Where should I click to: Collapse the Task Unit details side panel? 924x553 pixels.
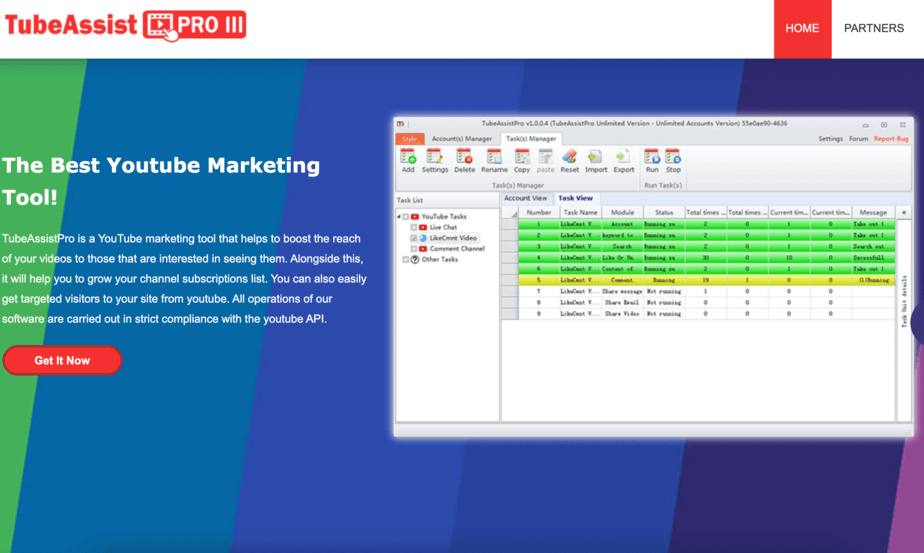coord(904,212)
